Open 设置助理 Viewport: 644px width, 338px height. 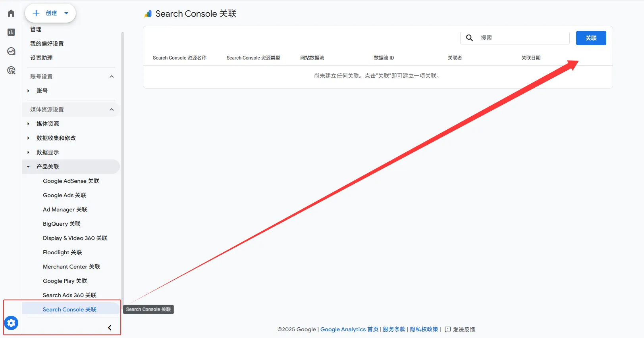pos(41,58)
